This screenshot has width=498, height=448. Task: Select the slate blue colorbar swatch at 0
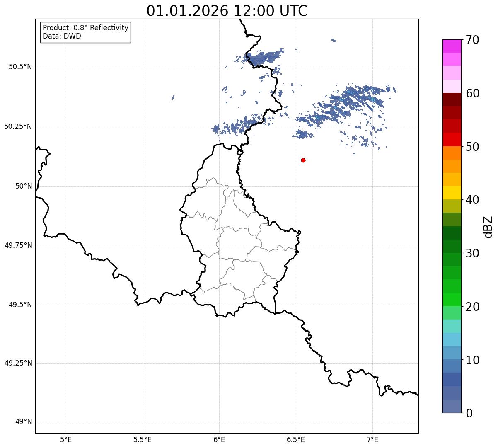click(452, 406)
